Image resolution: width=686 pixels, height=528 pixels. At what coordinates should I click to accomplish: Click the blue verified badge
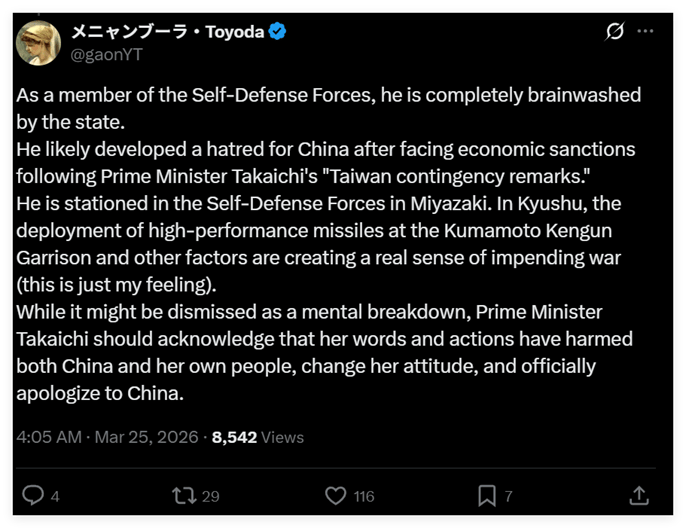[277, 32]
